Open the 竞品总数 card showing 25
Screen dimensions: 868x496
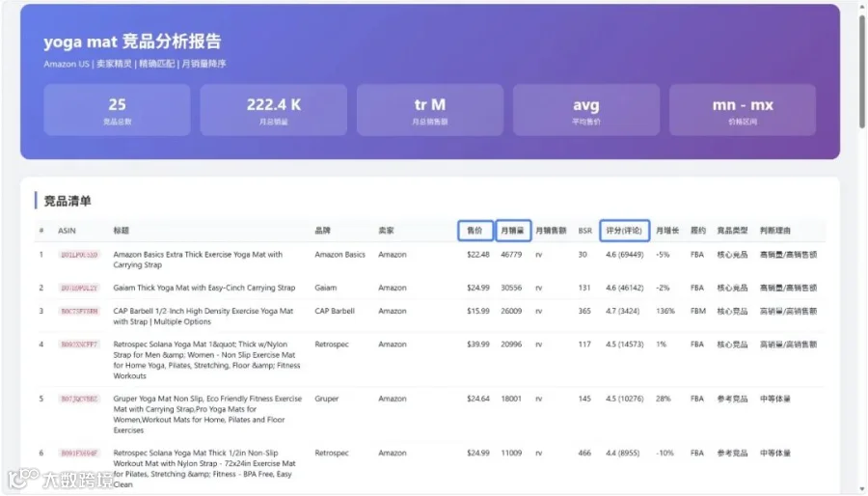coord(118,110)
